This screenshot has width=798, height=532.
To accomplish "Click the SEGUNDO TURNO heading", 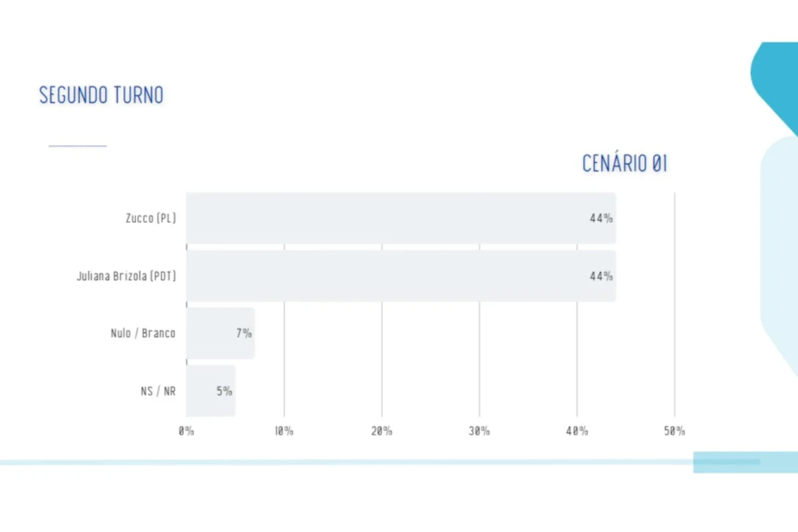I will (101, 95).
